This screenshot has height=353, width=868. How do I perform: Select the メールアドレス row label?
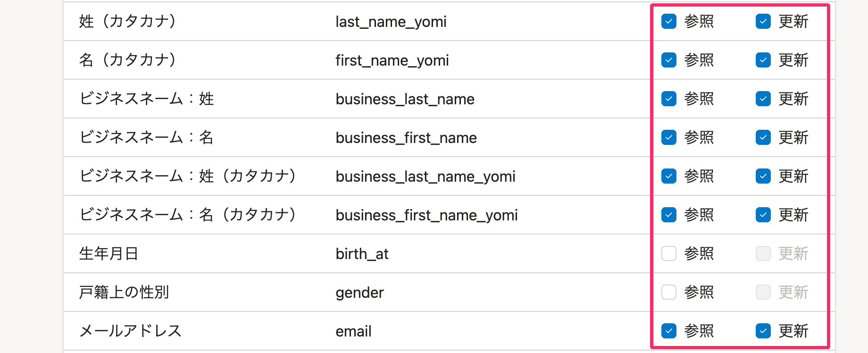[x=130, y=331]
